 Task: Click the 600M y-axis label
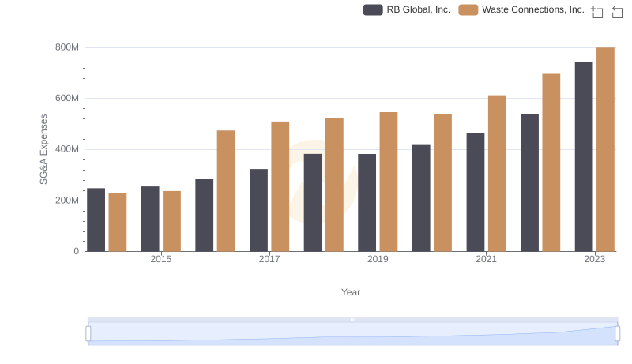click(67, 98)
